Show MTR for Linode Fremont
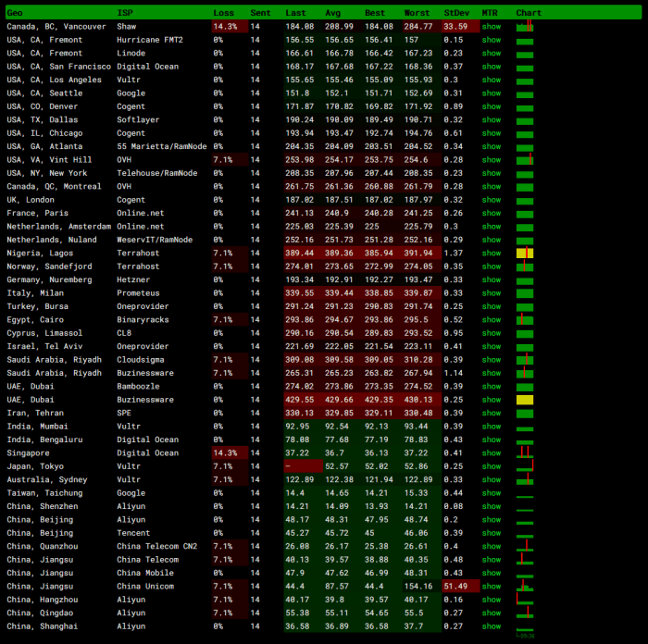The image size is (648, 644). tap(492, 53)
